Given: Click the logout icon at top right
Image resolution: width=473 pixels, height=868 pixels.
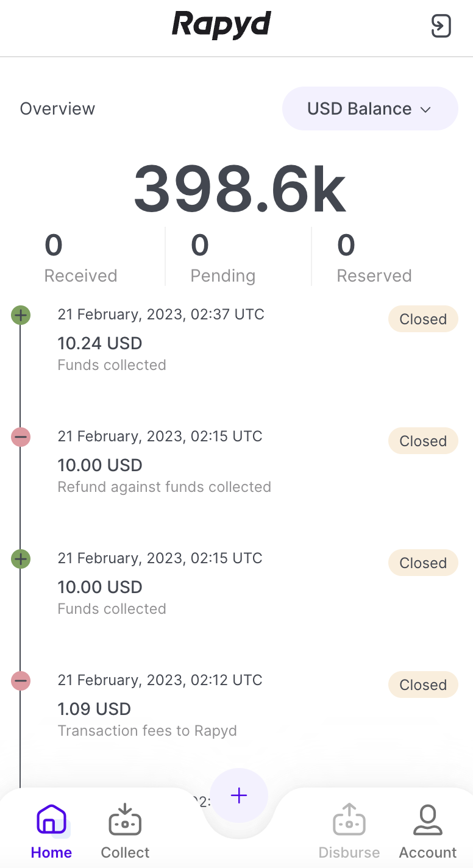Looking at the screenshot, I should pyautogui.click(x=441, y=26).
